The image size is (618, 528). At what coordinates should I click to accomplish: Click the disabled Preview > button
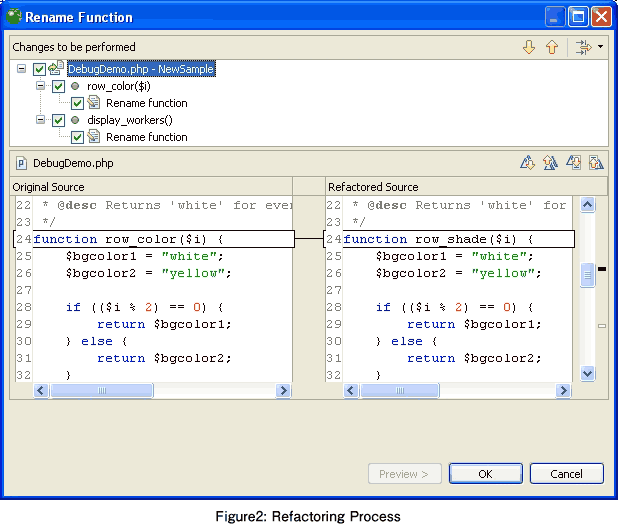(x=404, y=474)
